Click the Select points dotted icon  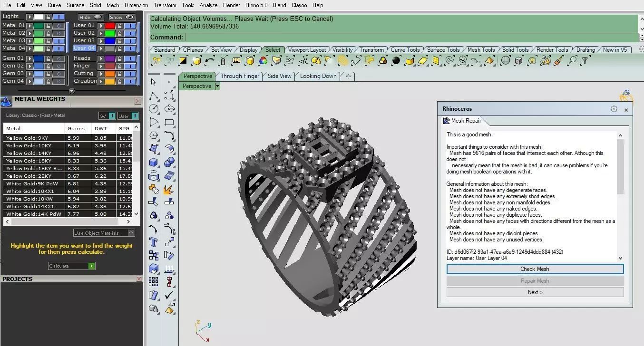tap(303, 60)
